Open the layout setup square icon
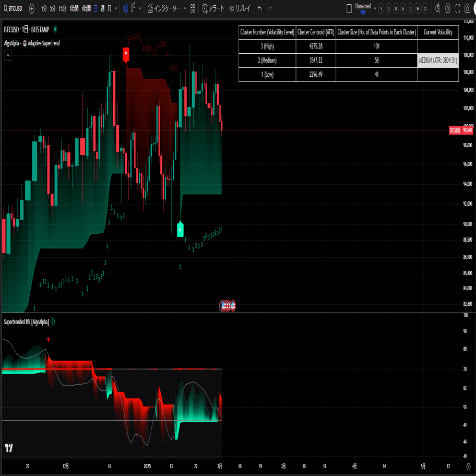This screenshot has width=476, height=476. (x=349, y=8)
